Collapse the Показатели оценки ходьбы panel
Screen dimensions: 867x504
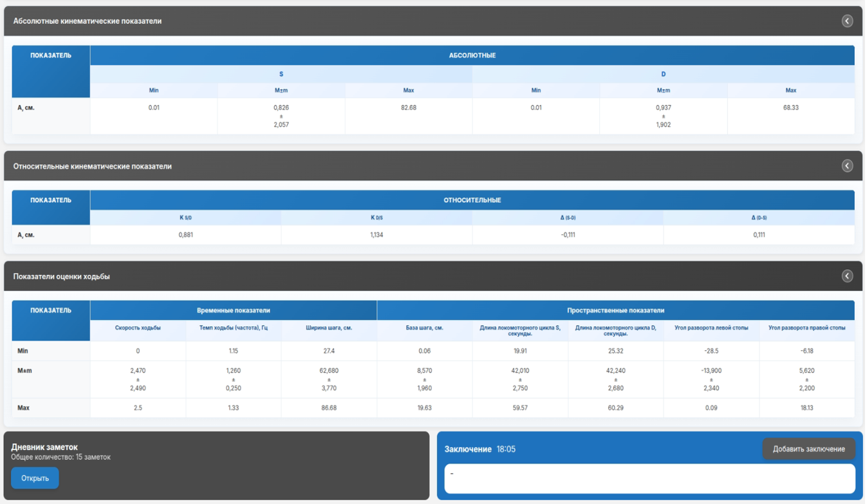coord(847,276)
